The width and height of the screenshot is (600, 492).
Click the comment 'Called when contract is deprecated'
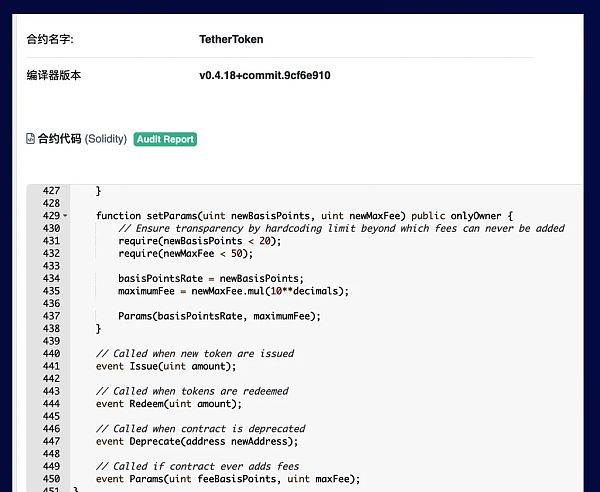[201, 428]
